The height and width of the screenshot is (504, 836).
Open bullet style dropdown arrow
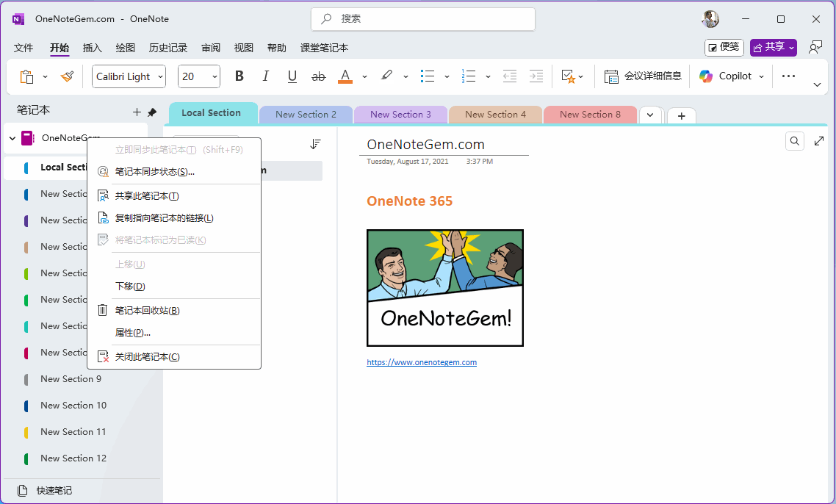pos(447,77)
